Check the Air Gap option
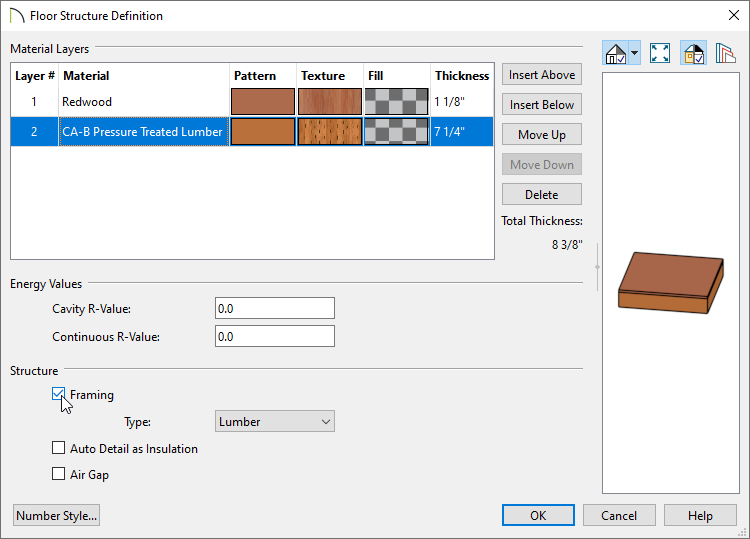This screenshot has width=750, height=539. click(58, 473)
